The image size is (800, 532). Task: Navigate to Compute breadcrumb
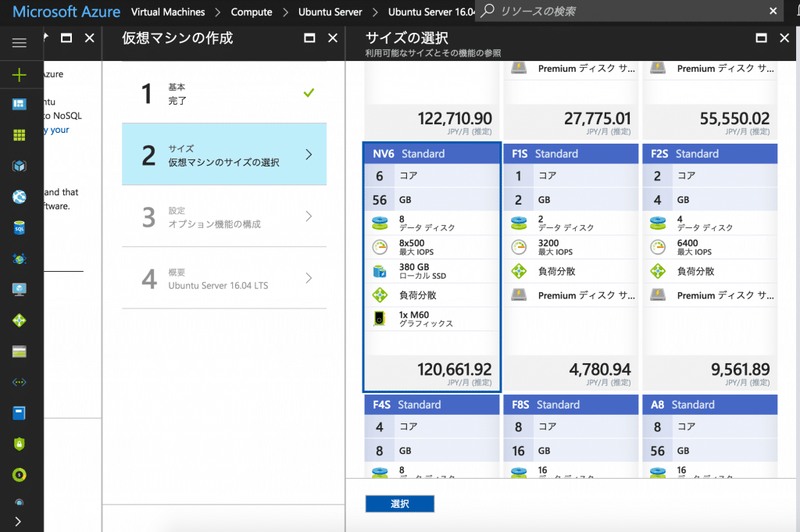[x=251, y=12]
